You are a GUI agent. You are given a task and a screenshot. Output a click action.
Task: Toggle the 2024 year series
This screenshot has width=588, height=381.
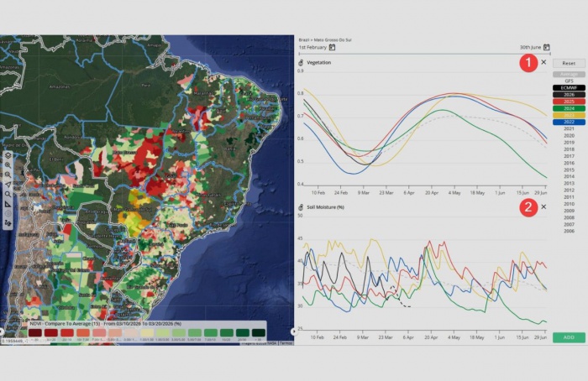pos(569,108)
